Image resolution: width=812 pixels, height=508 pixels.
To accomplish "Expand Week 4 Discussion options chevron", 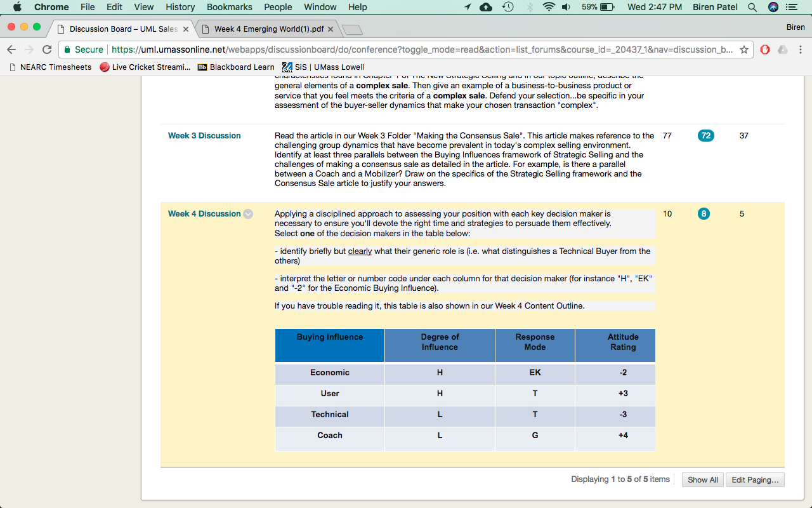I will [248, 214].
